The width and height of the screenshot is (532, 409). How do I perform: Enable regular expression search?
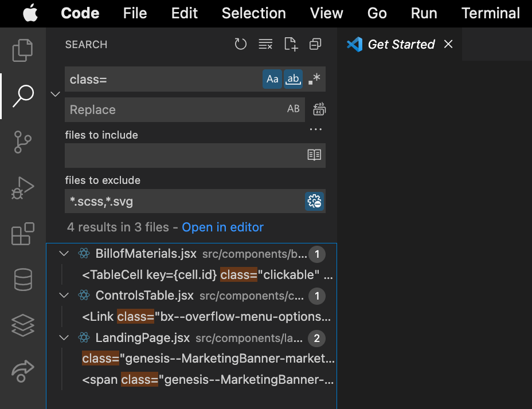314,79
